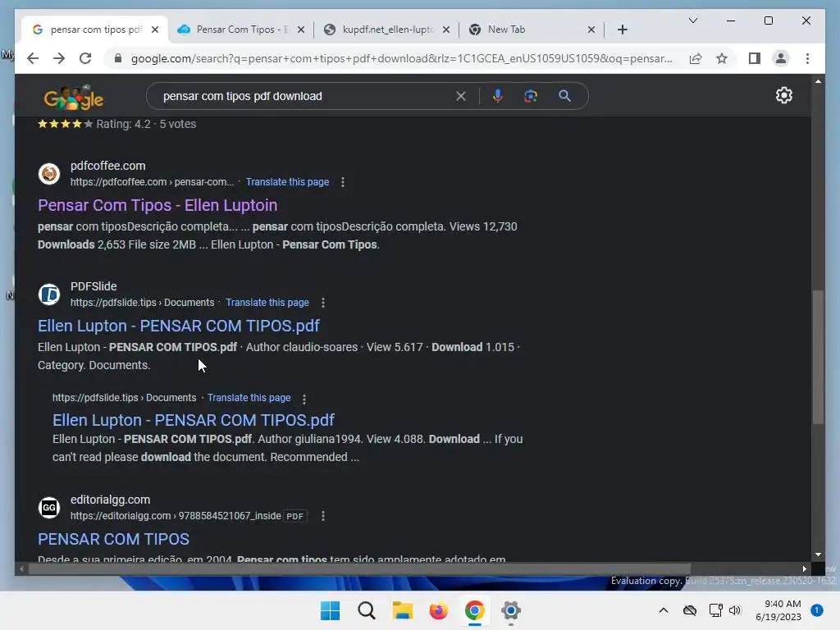Share this page via the share icon
The width and height of the screenshot is (840, 630).
[x=696, y=58]
